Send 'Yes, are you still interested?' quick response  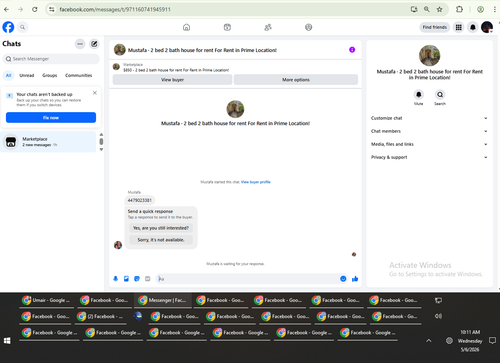click(161, 228)
